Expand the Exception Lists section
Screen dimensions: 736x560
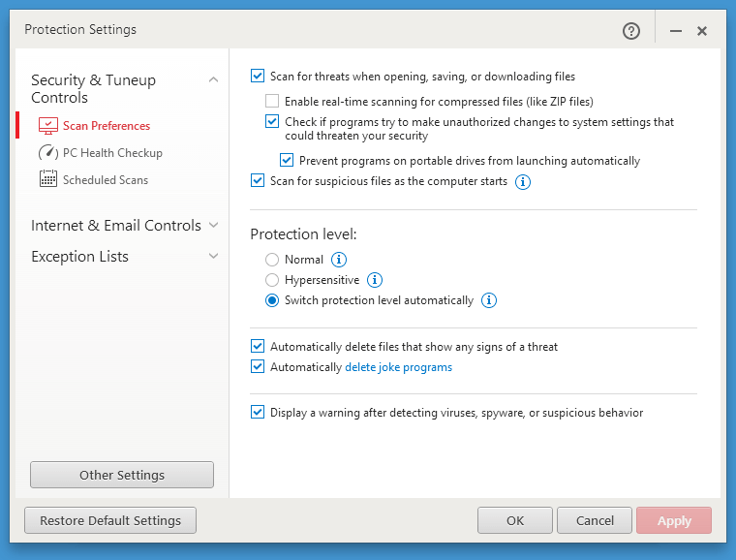213,257
